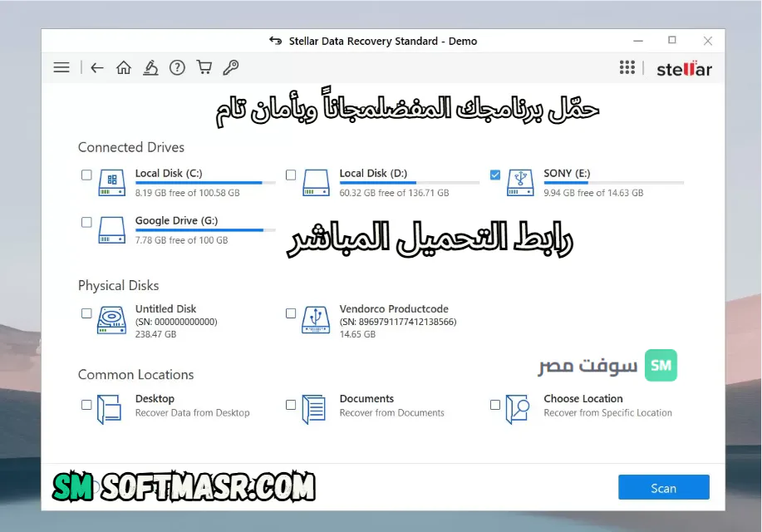The height and width of the screenshot is (532, 762).
Task: Click SONY (E:) usage bar
Action: 613,183
